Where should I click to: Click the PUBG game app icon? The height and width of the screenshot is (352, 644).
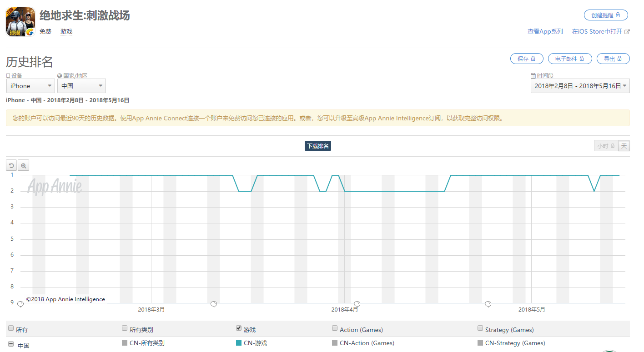click(x=20, y=22)
